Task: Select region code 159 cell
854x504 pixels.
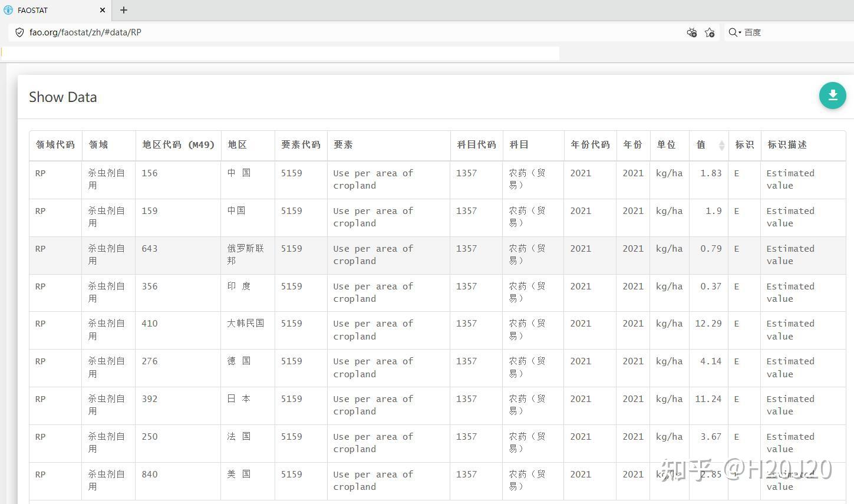Action: coord(178,218)
